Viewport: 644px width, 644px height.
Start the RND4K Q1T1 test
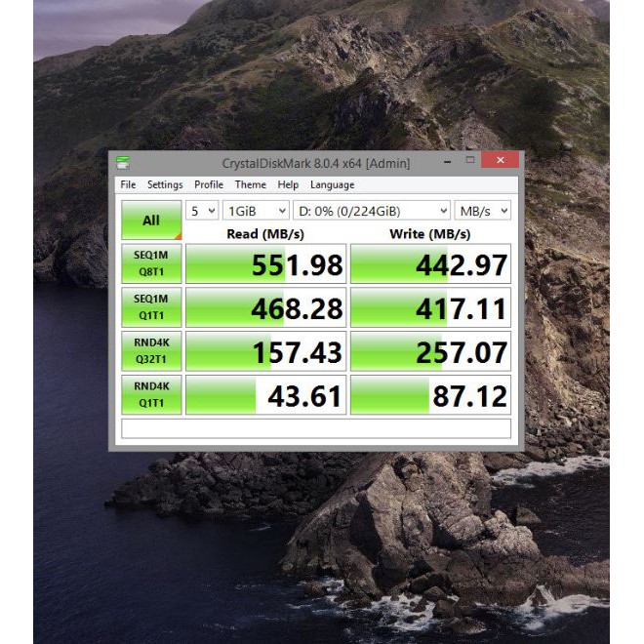[151, 395]
